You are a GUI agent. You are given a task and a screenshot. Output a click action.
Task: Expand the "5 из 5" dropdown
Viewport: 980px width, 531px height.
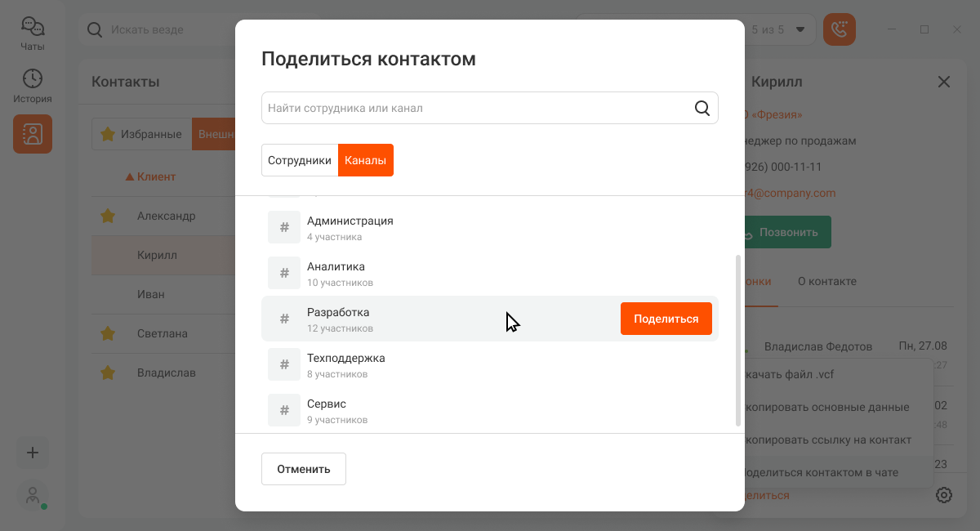[800, 30]
